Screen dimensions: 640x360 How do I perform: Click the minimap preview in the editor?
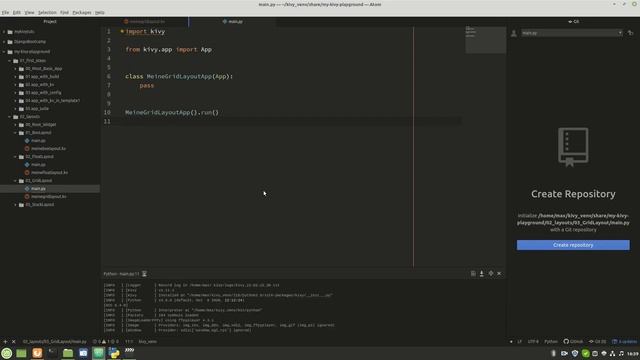point(485,40)
